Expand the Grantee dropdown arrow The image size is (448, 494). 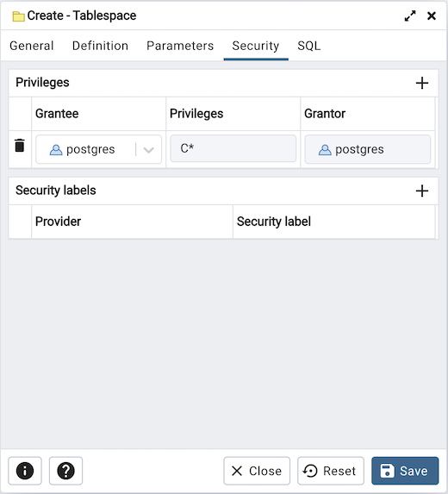(x=148, y=150)
